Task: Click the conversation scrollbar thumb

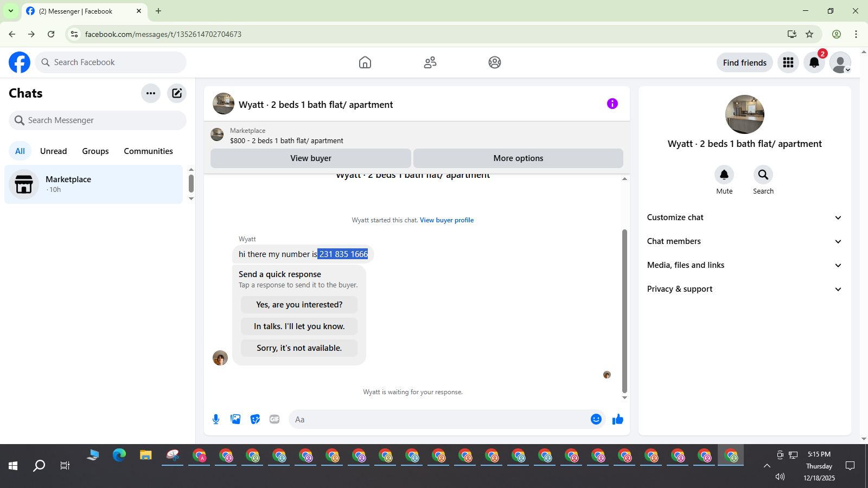Action: [x=624, y=311]
